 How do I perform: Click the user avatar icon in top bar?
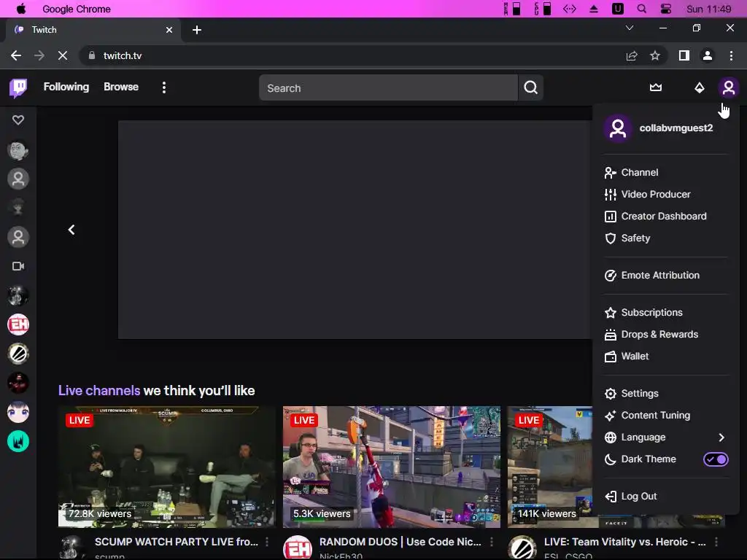728,87
